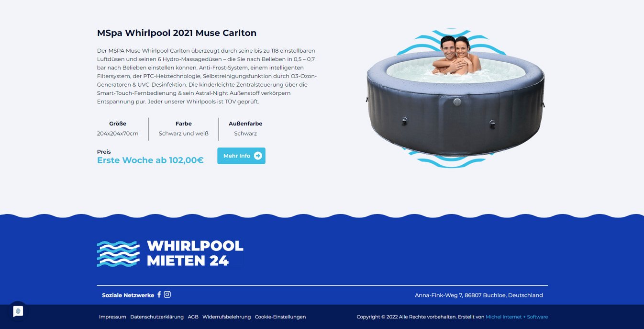Open the Datenschutzerklärung link
644x329 pixels.
157,317
